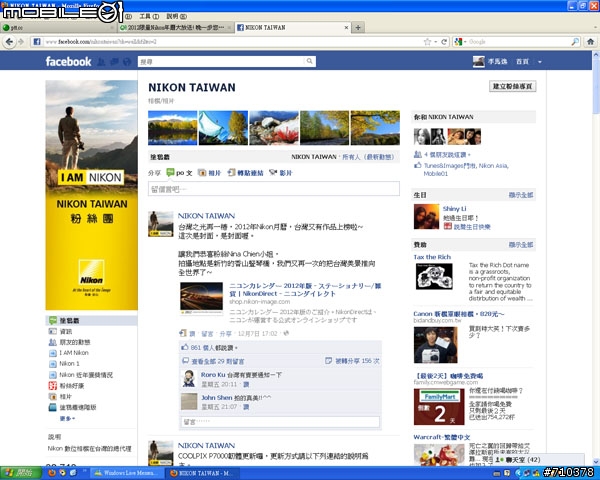600x480 pixels.
Task: Open the 156 shares link
Action: click(x=357, y=361)
